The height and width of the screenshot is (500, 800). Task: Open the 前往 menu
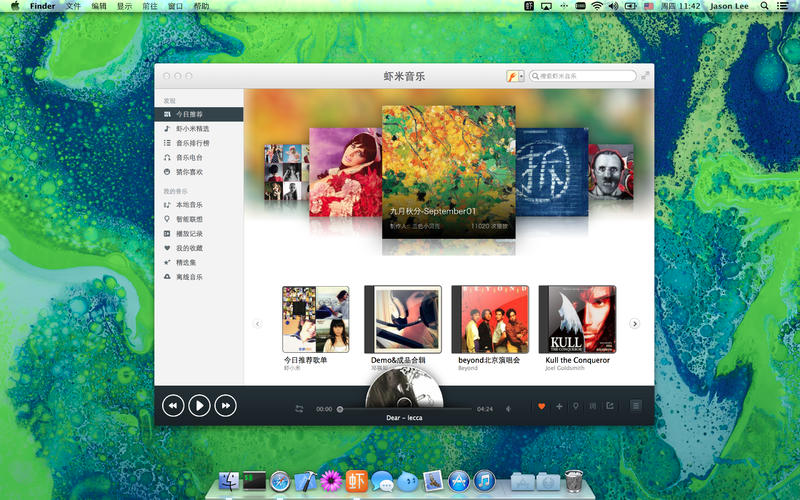point(150,6)
